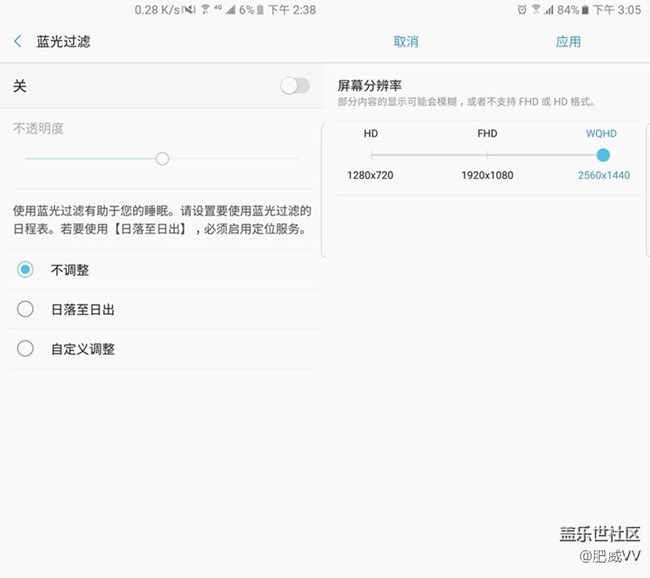Choose the HD 1280x720 resolution label
This screenshot has width=650, height=578.
click(370, 175)
